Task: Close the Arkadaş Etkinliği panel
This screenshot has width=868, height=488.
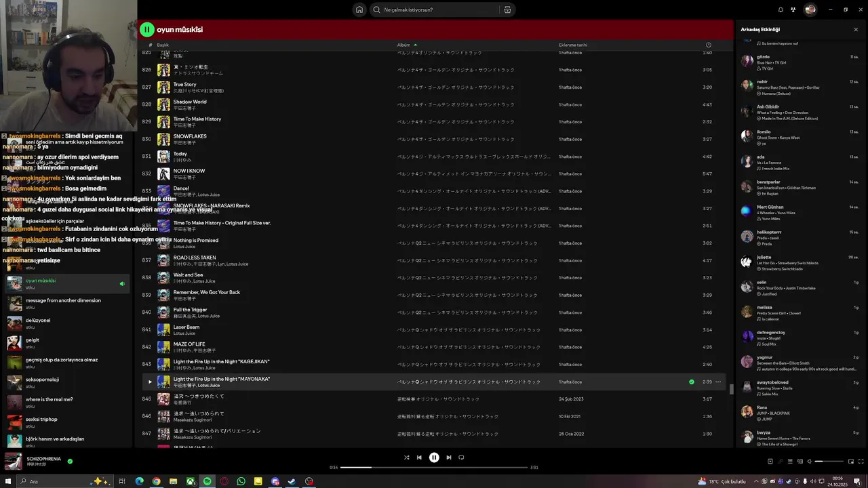Action: 856,29
